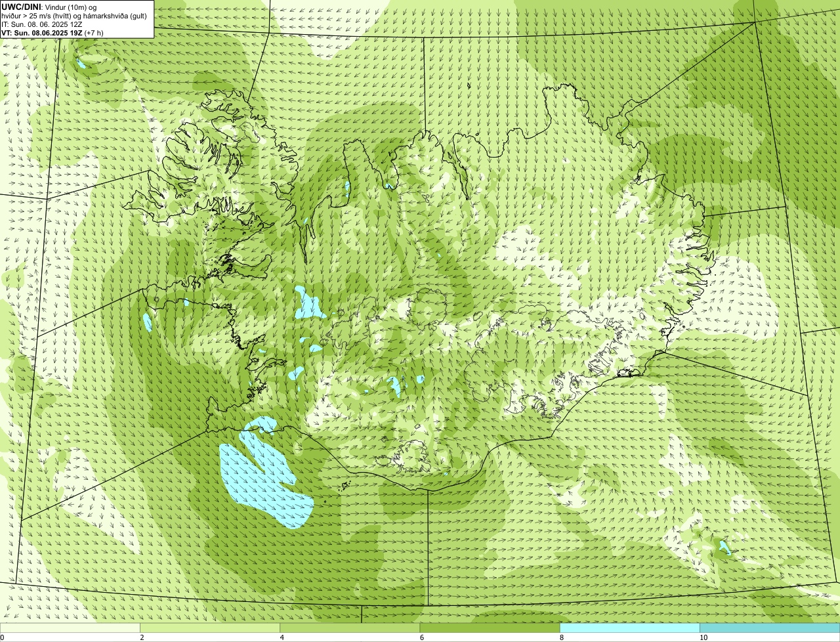Click the 'IT: Sun. 08. 06. 2025 12Z' line
The image size is (840, 642).
(41, 24)
